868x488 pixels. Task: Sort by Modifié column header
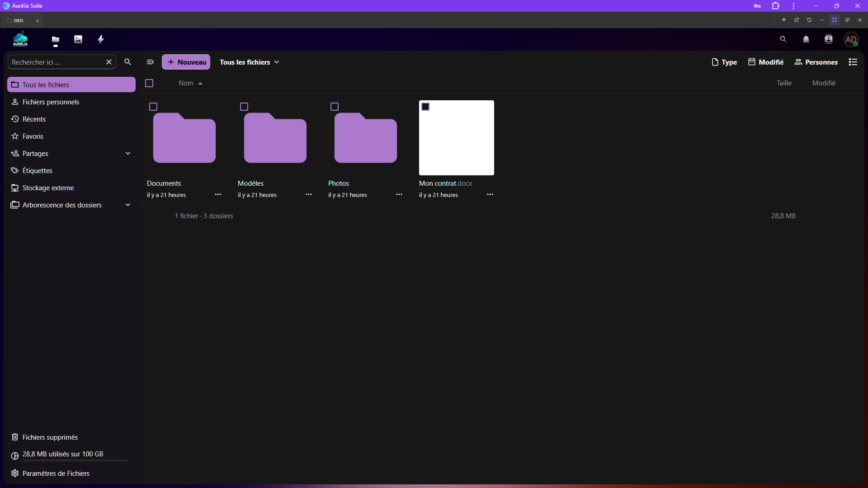pyautogui.click(x=824, y=83)
